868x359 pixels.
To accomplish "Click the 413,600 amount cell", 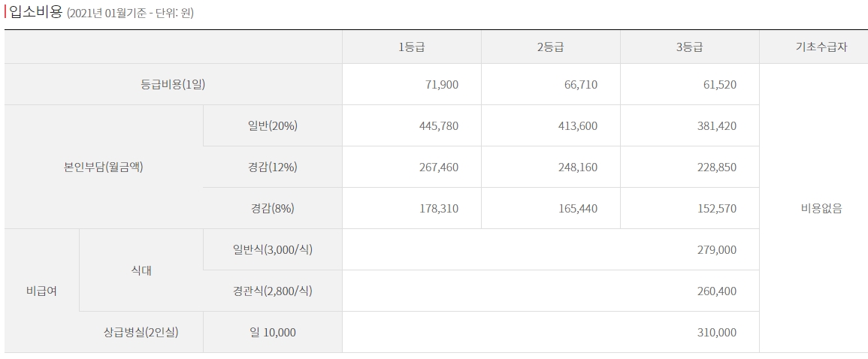I will point(578,125).
